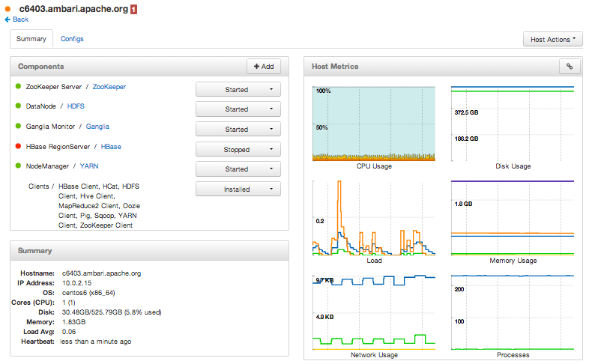Click the blue Back arrow icon
Image resolution: width=589 pixels, height=364 pixels.
(7, 19)
